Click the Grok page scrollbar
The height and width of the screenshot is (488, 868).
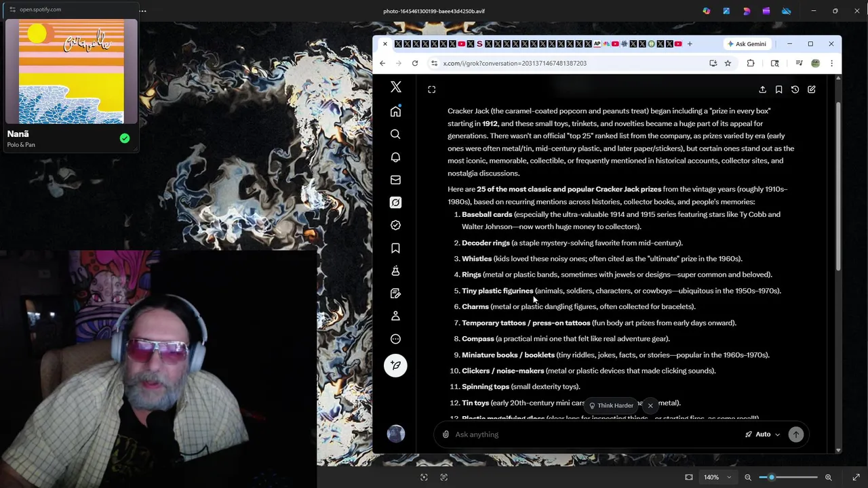[838, 187]
